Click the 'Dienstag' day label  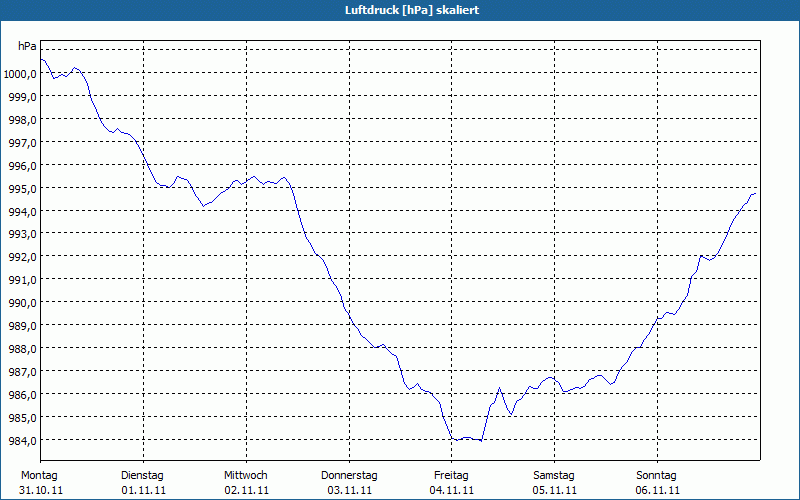(142, 476)
